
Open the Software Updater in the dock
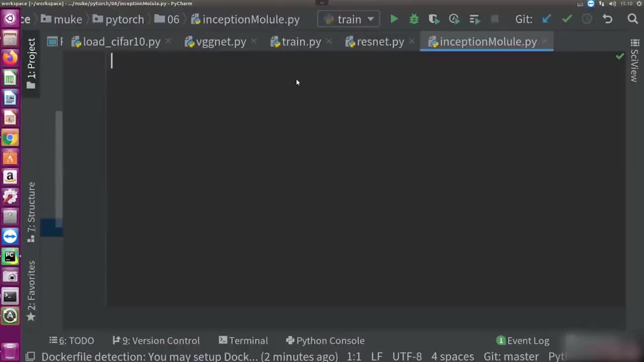10,316
